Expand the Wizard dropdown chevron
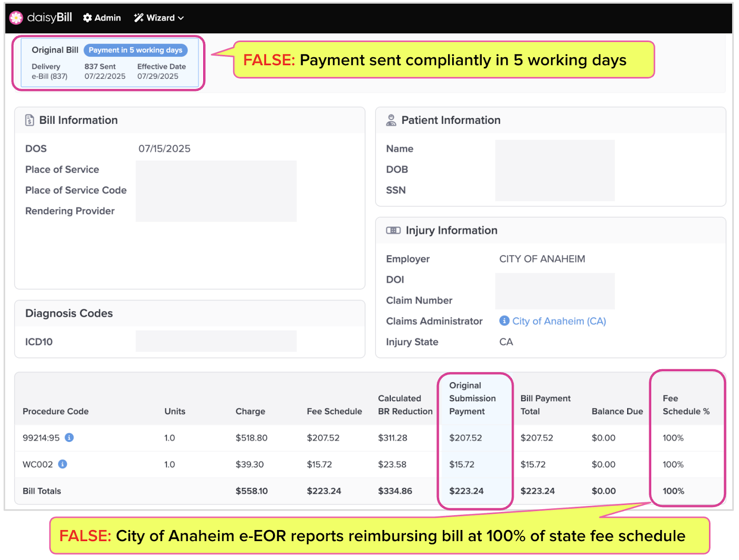Image resolution: width=739 pixels, height=560 pixels. (181, 18)
